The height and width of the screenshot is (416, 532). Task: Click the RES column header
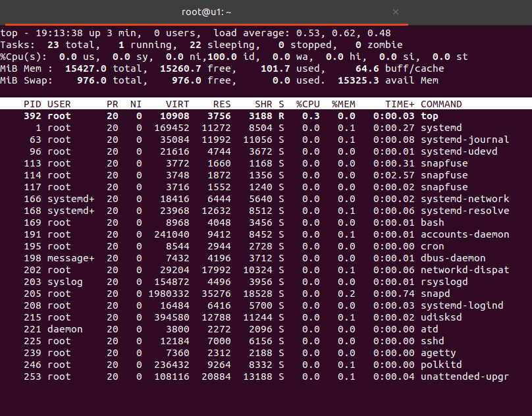pos(222,104)
